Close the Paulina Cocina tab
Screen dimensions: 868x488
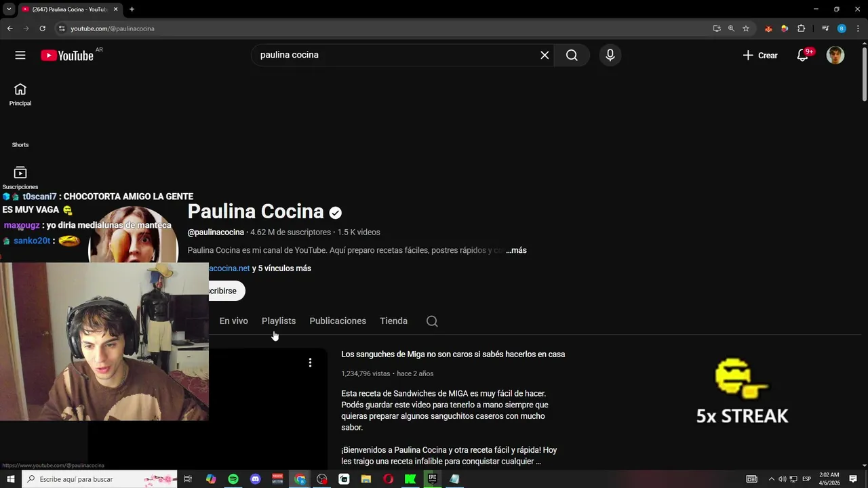(115, 9)
